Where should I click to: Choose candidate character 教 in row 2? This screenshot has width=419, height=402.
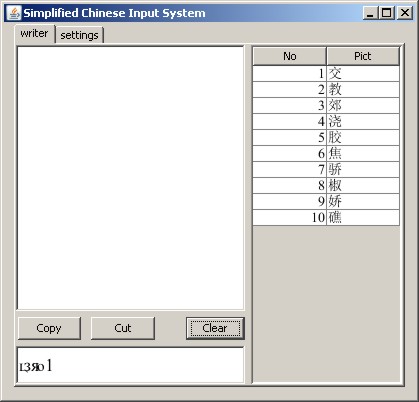[x=363, y=90]
